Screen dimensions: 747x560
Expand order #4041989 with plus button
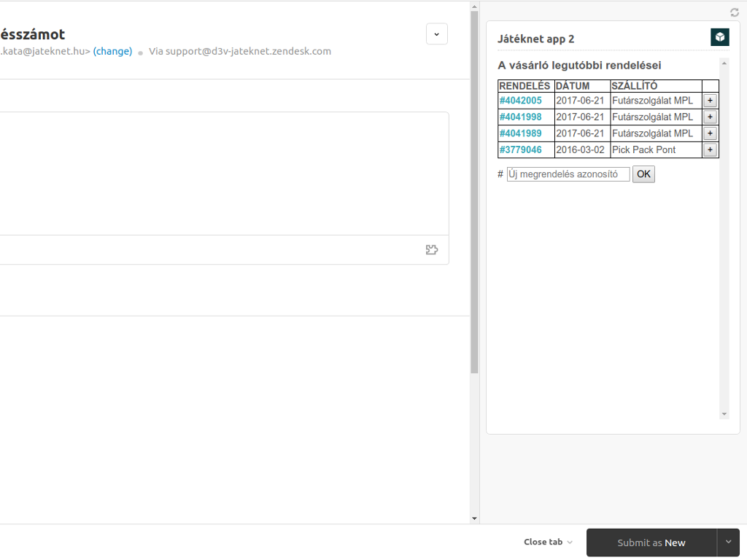(x=710, y=133)
